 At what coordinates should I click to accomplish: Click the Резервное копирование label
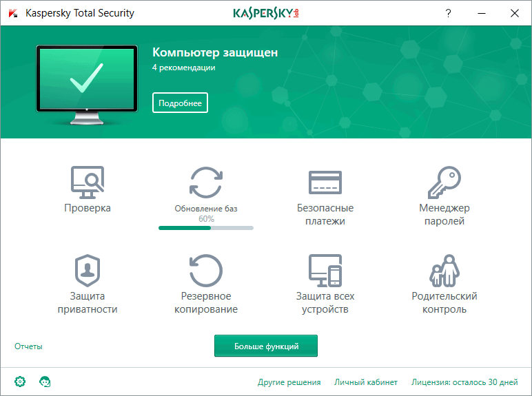(206, 302)
